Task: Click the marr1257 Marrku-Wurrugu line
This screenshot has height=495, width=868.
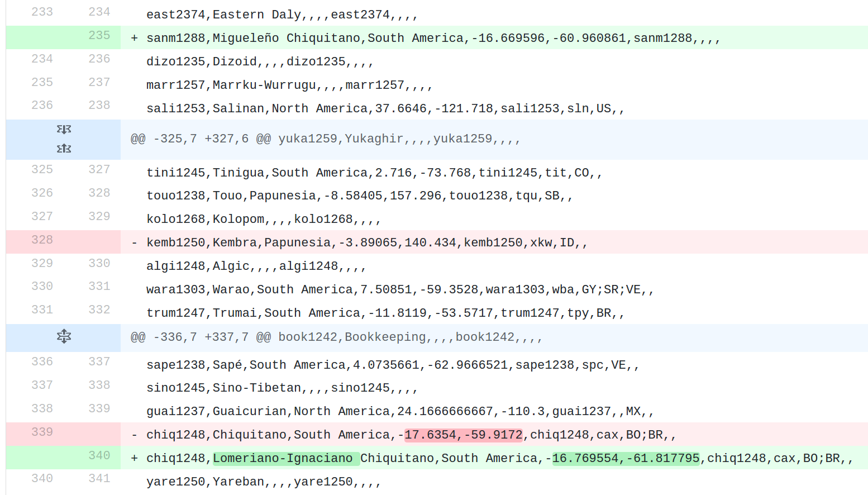Action: pyautogui.click(x=289, y=85)
